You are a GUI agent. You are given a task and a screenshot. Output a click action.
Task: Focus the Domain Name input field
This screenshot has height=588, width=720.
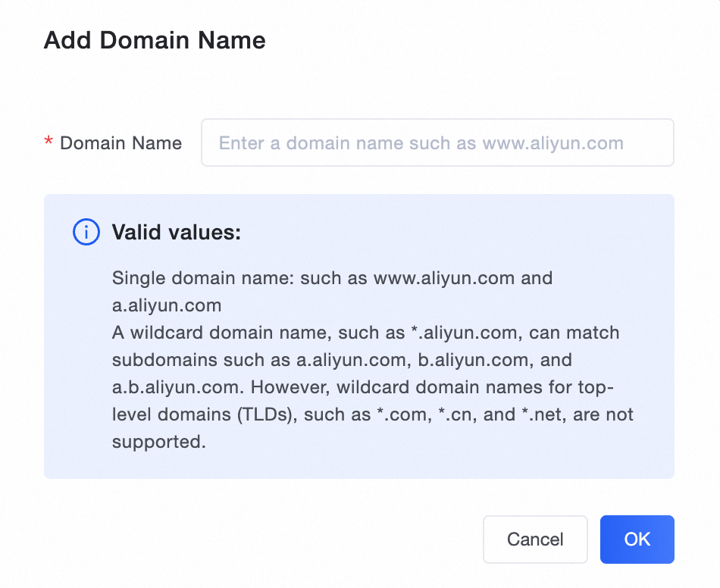tap(437, 142)
